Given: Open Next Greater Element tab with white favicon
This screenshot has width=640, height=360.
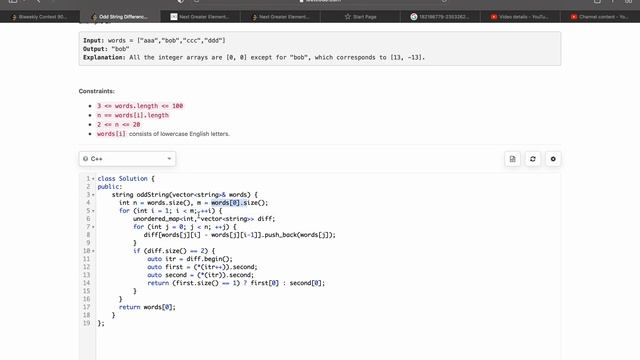Looking at the screenshot, I should point(200,17).
